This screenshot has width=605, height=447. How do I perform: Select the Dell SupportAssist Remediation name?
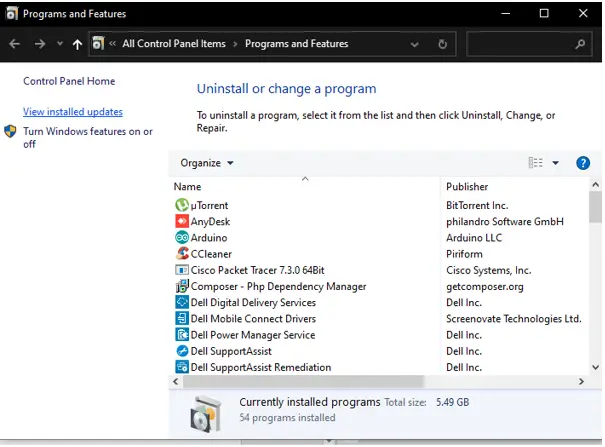(261, 367)
